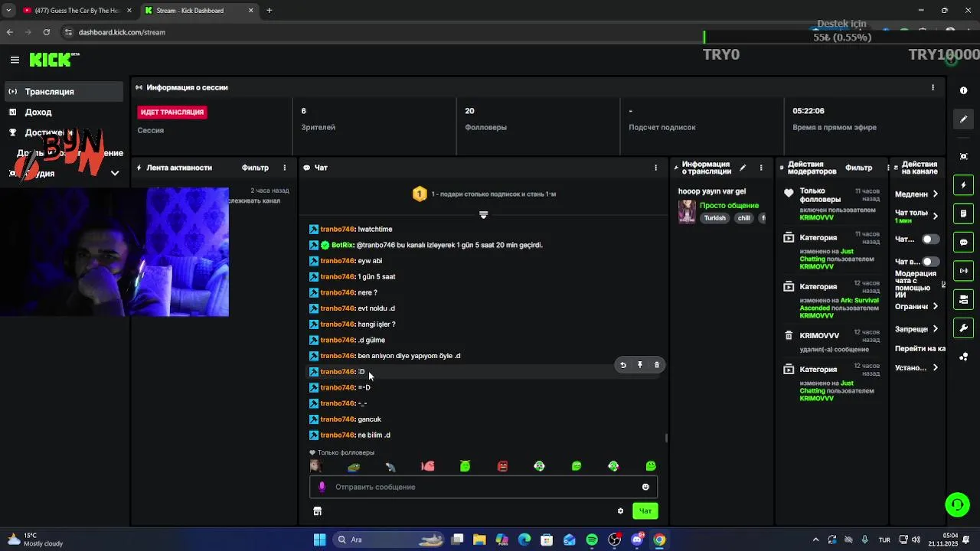Open a new browser tab

[269, 11]
